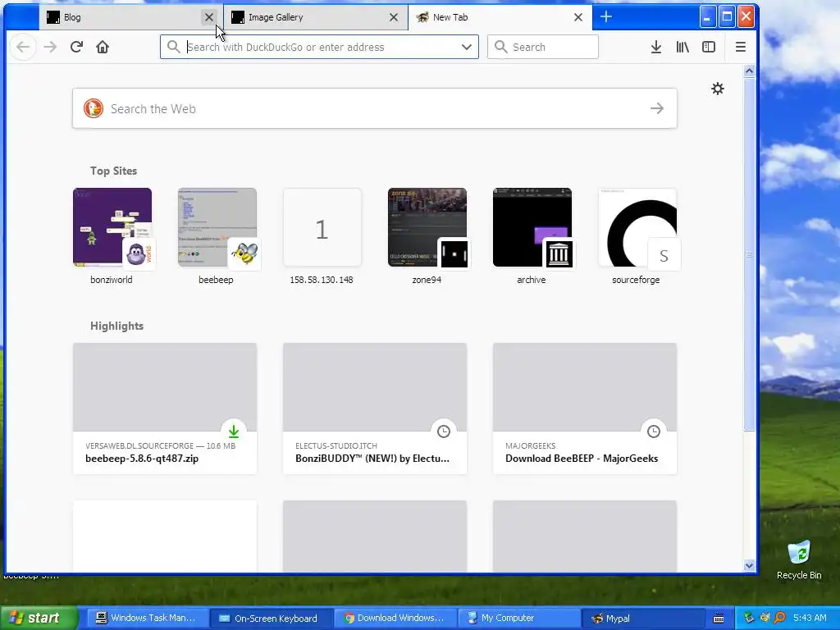
Task: Select the New Tab tab
Action: point(500,17)
